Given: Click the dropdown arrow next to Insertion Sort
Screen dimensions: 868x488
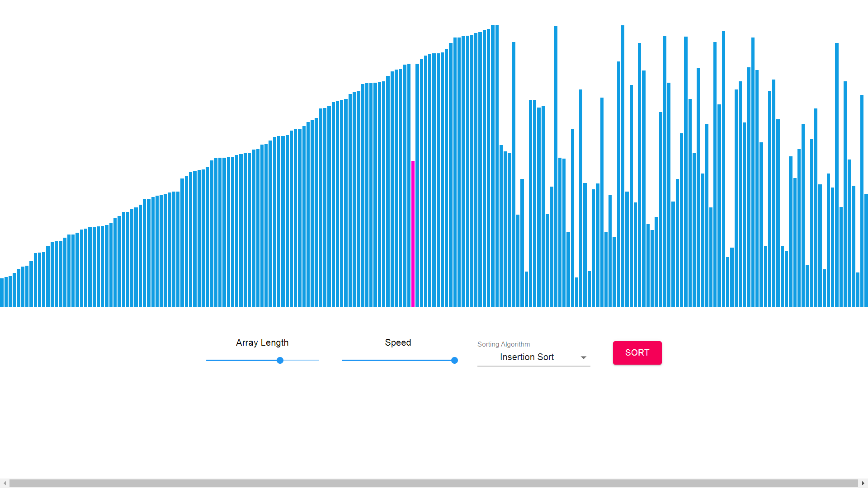Looking at the screenshot, I should (584, 357).
